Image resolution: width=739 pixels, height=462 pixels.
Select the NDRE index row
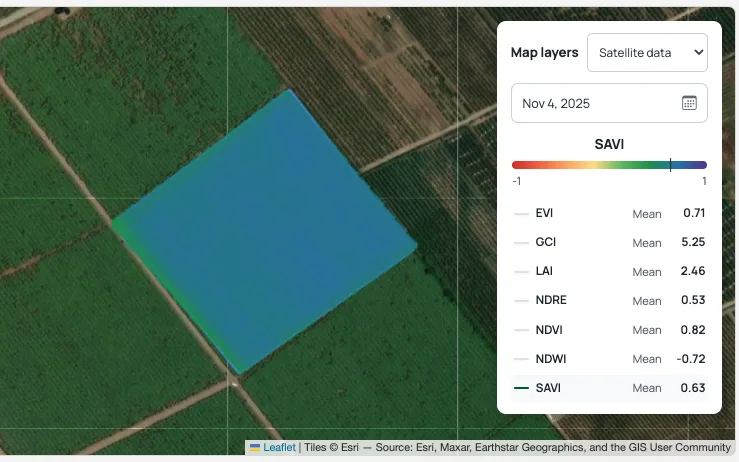[609, 300]
